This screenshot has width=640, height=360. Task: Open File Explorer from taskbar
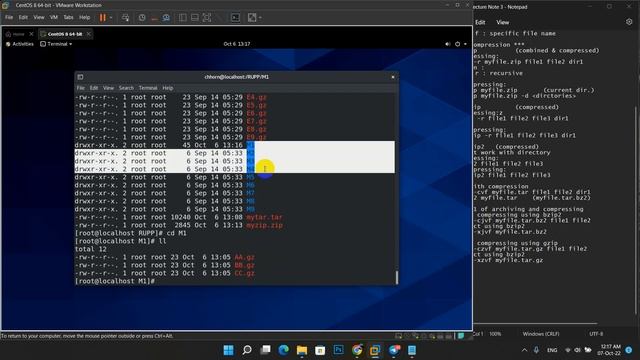click(x=302, y=350)
